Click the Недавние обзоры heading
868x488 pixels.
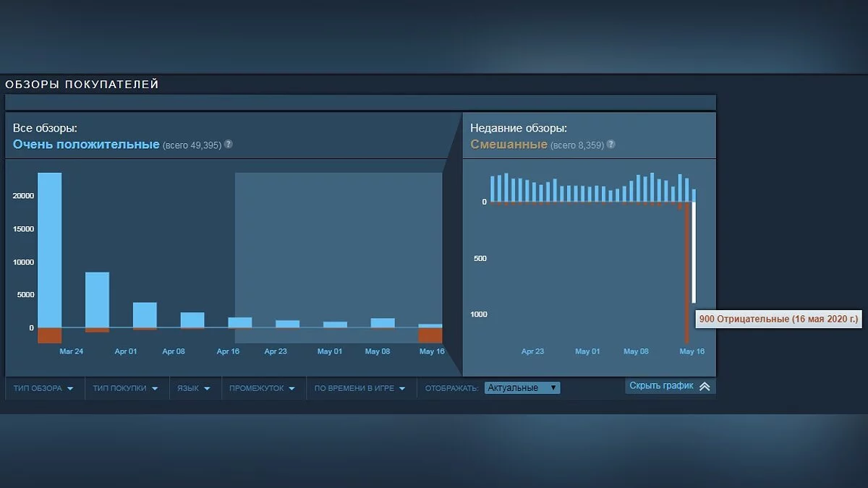pos(519,128)
